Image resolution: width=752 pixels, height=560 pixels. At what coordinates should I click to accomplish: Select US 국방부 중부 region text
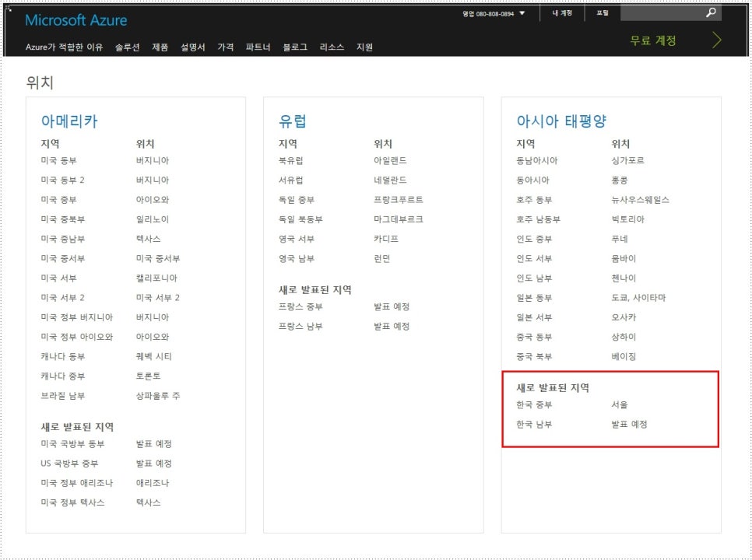click(x=69, y=464)
